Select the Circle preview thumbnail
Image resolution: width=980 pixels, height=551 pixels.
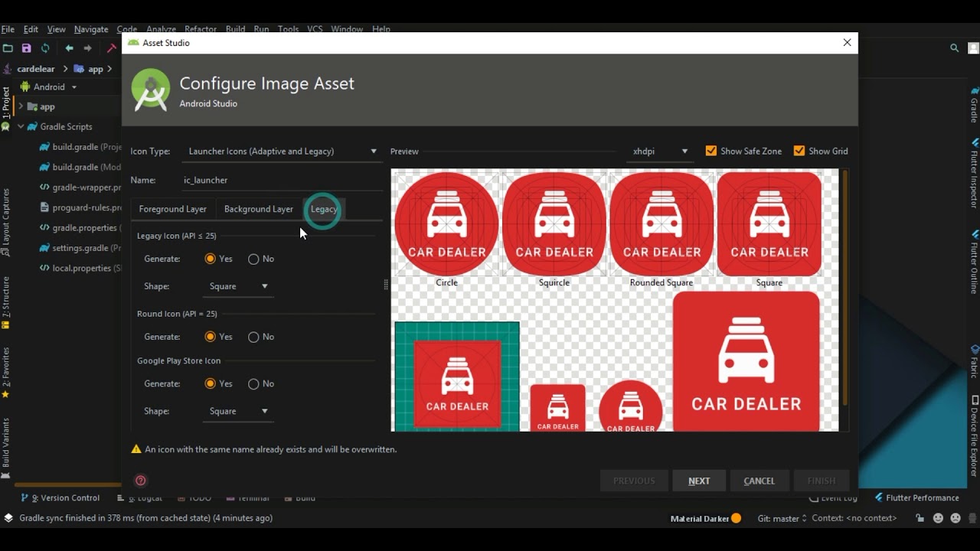click(x=446, y=223)
